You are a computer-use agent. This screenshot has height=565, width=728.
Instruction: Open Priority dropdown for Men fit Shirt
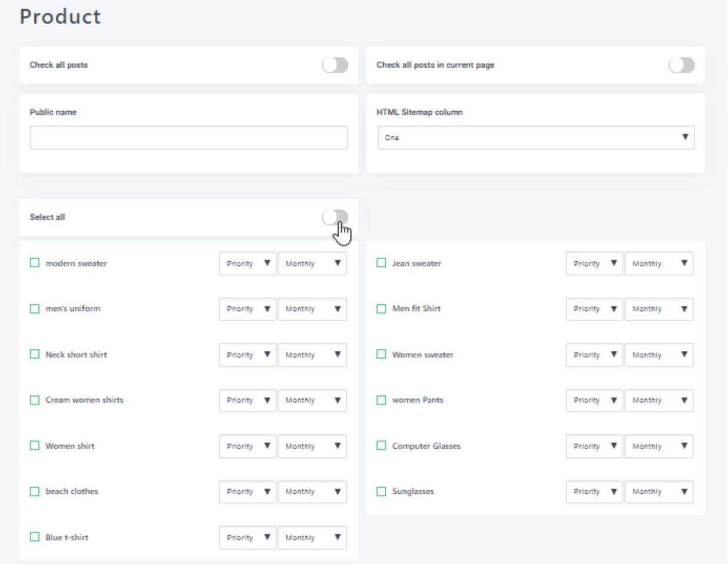(x=594, y=309)
